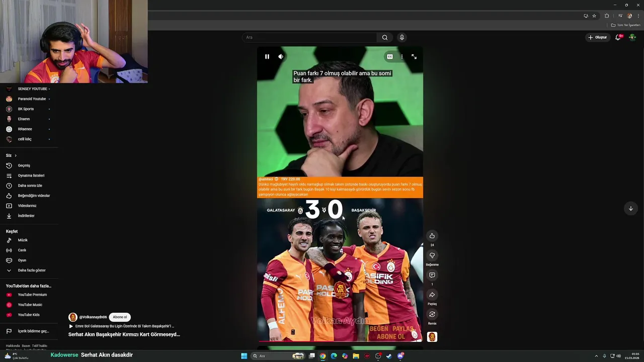
Task: Open Task View in the taskbar
Action: pyautogui.click(x=312, y=356)
